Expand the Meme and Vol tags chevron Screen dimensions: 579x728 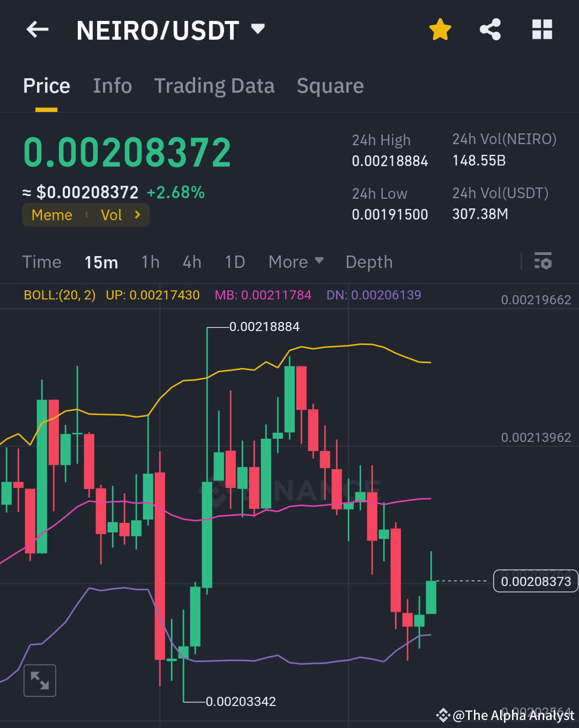tap(138, 215)
